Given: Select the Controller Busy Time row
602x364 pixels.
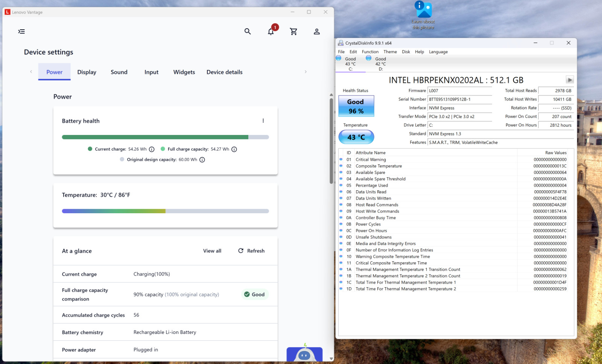Looking at the screenshot, I should pos(456,218).
